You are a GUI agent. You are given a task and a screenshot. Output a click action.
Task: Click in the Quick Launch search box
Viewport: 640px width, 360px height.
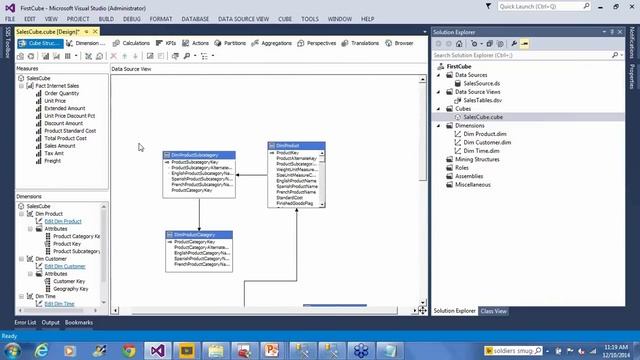point(541,6)
